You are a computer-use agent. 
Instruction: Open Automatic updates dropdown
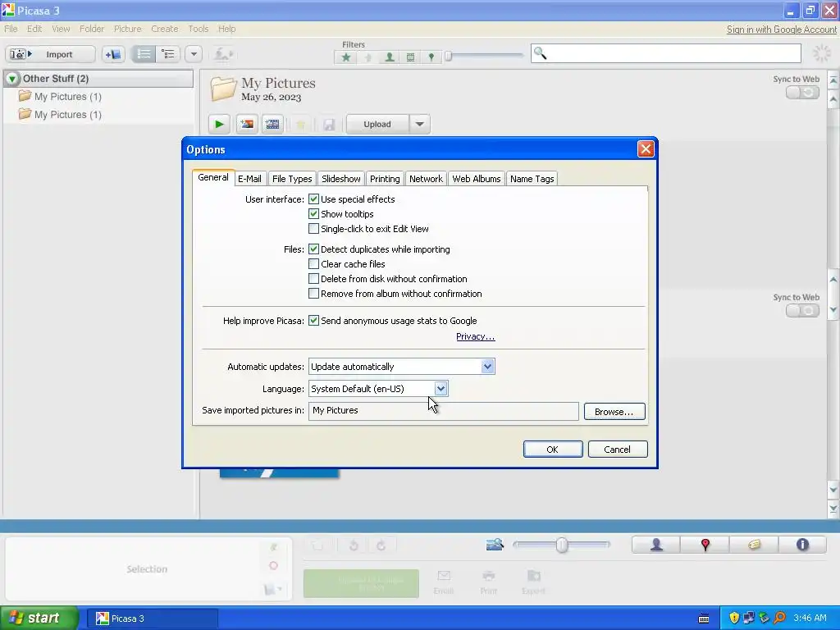pyautogui.click(x=487, y=367)
